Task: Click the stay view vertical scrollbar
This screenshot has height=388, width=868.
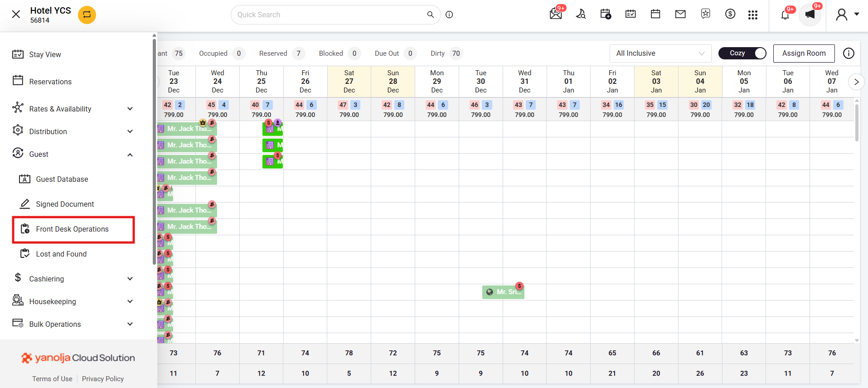Action: coord(857,122)
